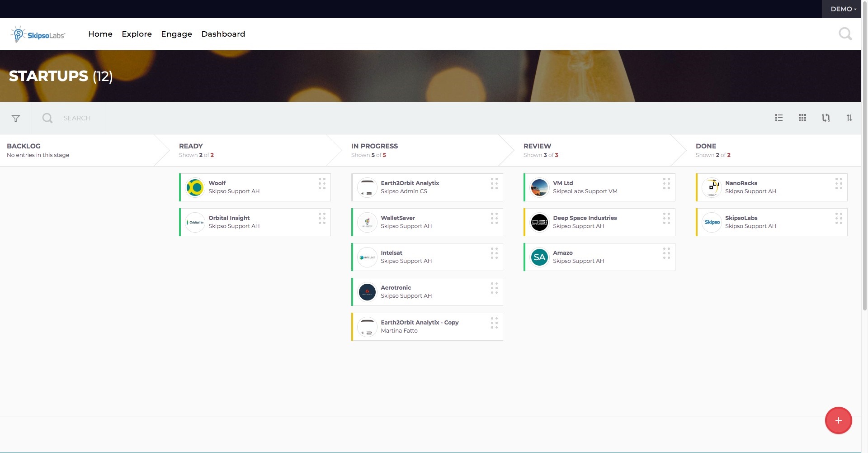868x453 pixels.
Task: Open the NanoRacks startup title
Action: pos(741,183)
